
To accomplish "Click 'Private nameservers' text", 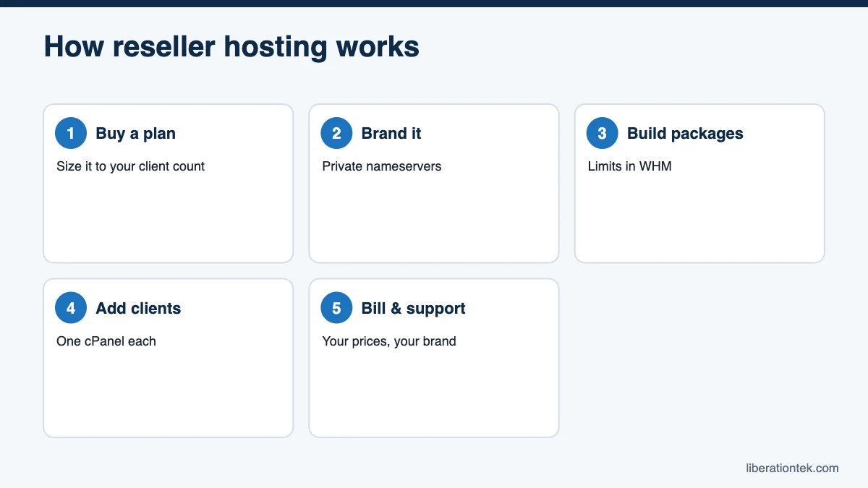I will pos(381,166).
